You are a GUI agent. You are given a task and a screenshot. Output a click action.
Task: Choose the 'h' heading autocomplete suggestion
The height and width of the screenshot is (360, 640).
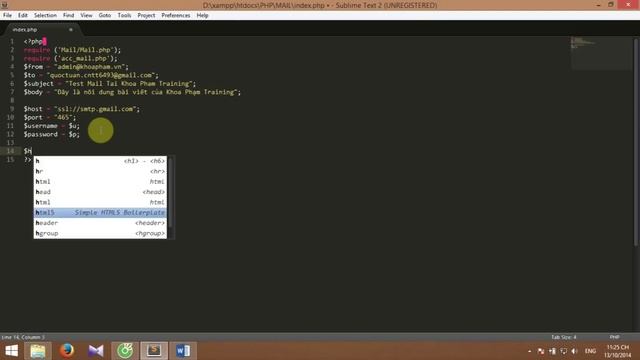tap(100, 161)
